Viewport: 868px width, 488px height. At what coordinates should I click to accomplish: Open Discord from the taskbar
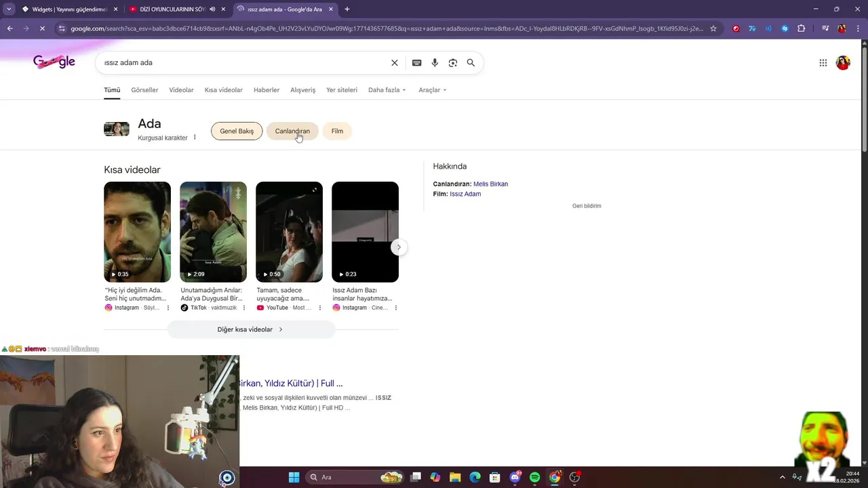[x=515, y=477]
